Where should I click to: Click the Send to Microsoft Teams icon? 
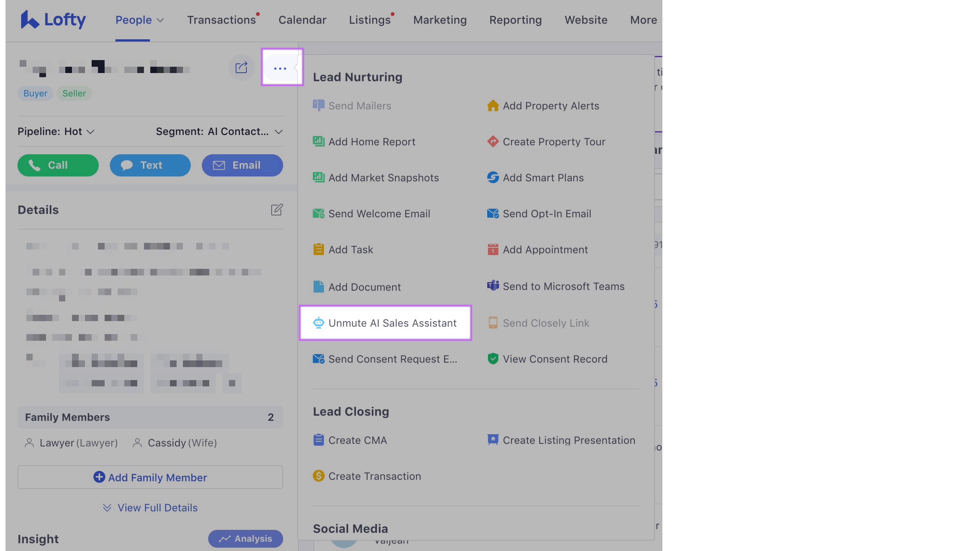pyautogui.click(x=493, y=286)
